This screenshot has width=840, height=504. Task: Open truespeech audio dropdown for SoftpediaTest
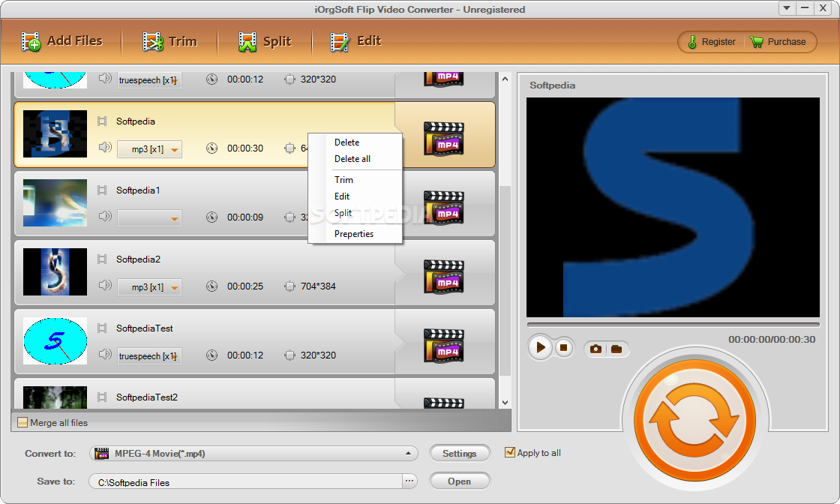click(149, 356)
